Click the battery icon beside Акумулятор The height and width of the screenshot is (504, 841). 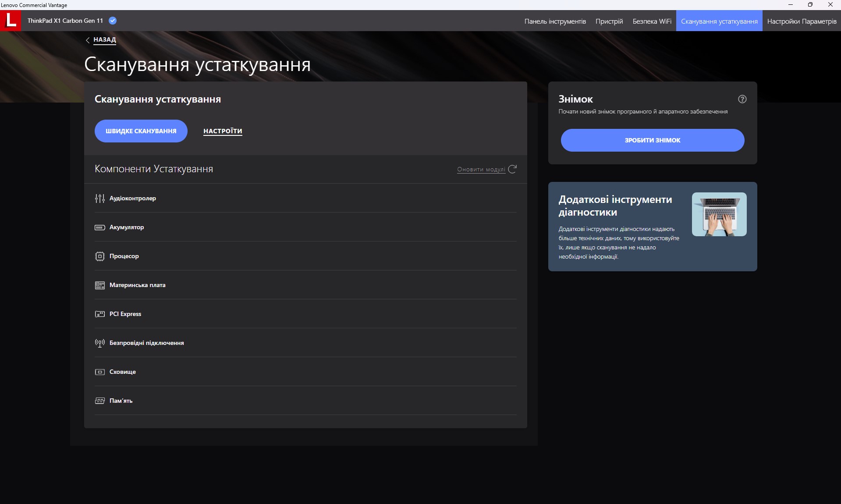click(x=99, y=227)
